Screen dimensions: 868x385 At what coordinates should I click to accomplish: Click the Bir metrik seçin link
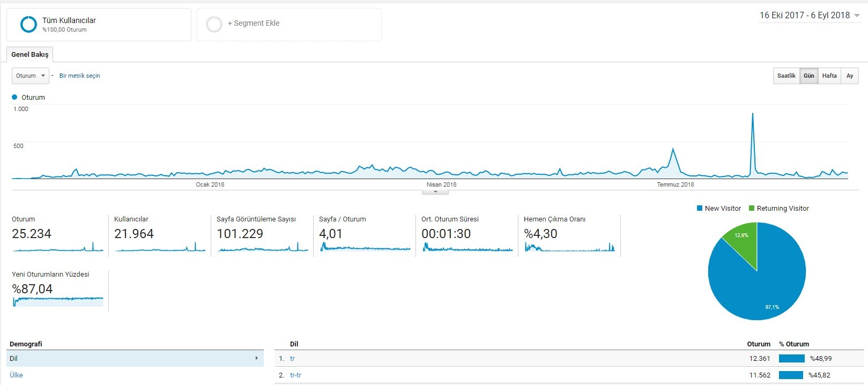(79, 76)
